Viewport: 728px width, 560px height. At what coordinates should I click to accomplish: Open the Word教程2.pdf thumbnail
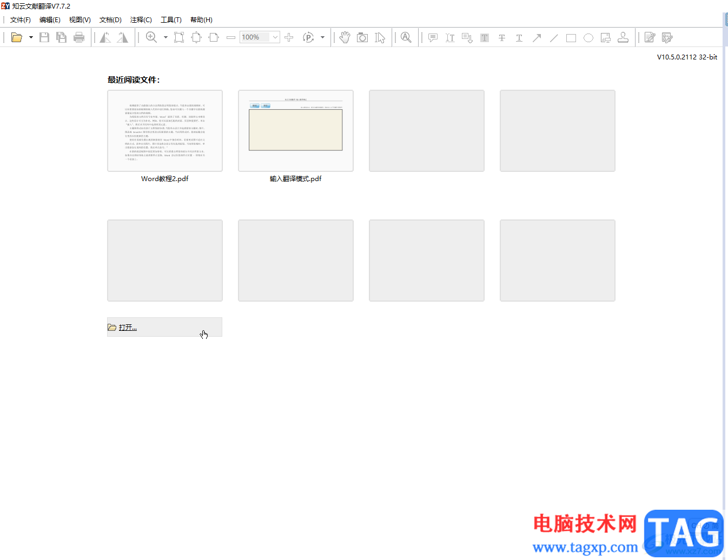pyautogui.click(x=165, y=131)
